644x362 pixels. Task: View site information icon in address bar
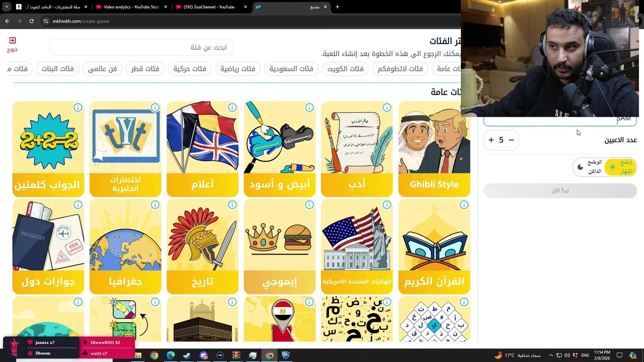(x=46, y=21)
